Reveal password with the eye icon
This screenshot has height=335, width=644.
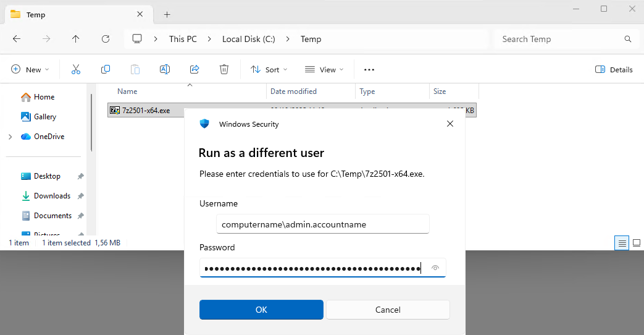click(x=435, y=268)
